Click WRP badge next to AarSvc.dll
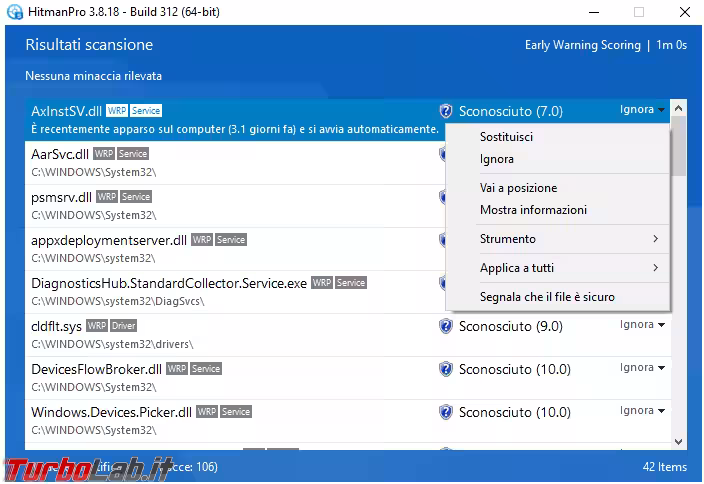 104,154
